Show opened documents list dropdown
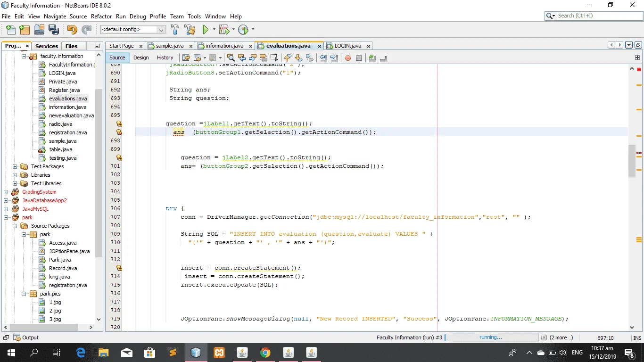The height and width of the screenshot is (362, 644). click(x=628, y=45)
